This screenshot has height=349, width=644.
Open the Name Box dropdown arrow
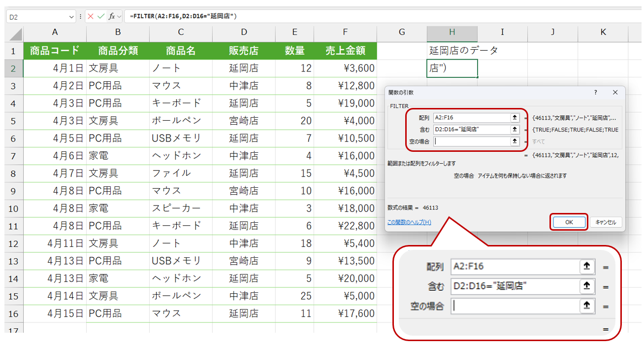click(72, 17)
